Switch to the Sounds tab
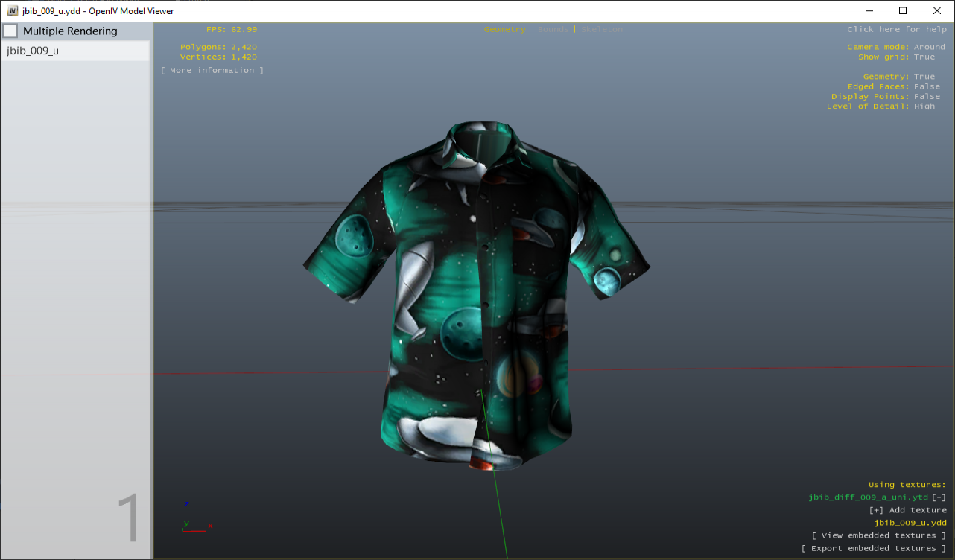 coord(553,30)
